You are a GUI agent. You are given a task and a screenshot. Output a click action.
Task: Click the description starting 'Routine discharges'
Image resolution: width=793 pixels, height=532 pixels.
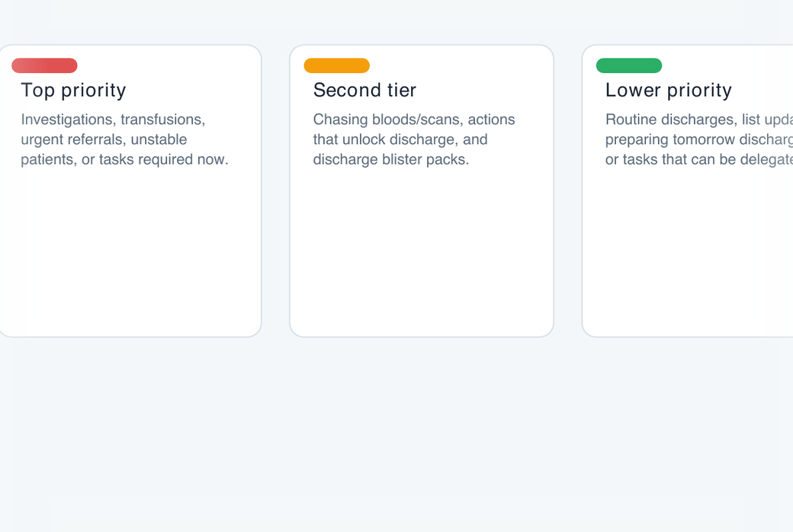pos(699,139)
